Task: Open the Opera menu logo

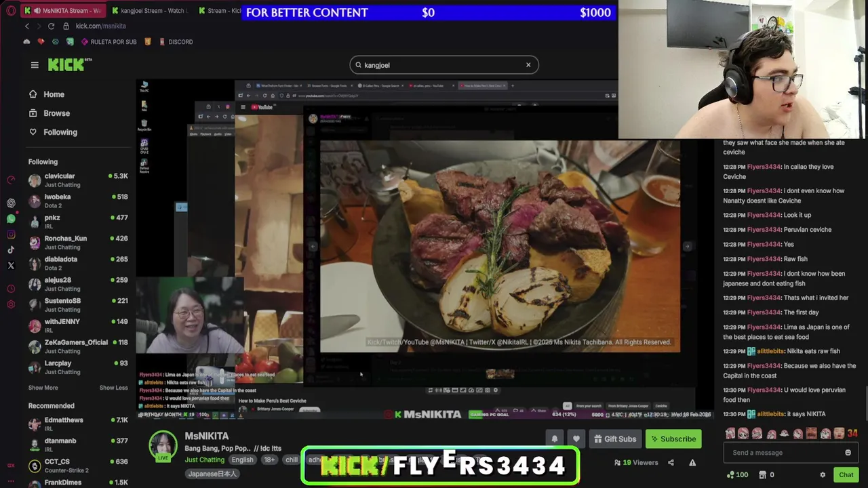Action: (11, 11)
